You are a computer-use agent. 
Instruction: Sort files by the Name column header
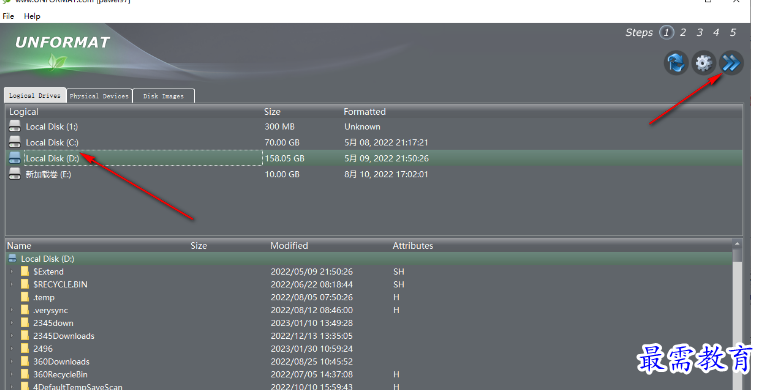[x=19, y=246]
